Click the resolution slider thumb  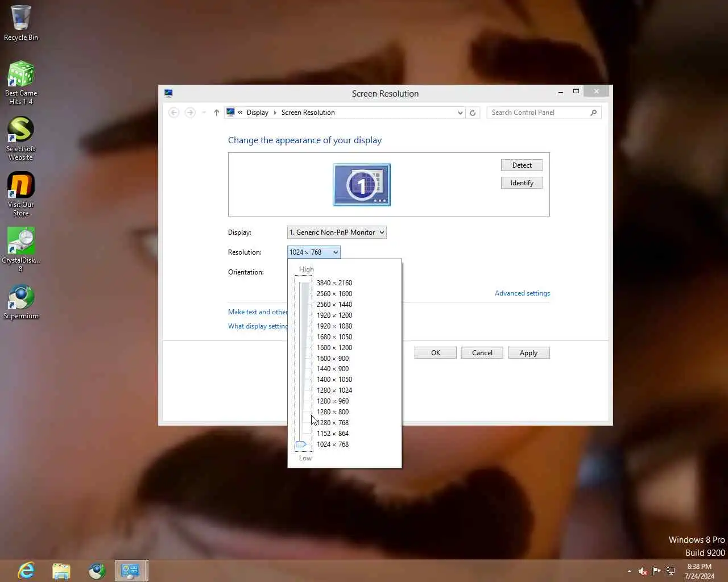click(x=301, y=444)
